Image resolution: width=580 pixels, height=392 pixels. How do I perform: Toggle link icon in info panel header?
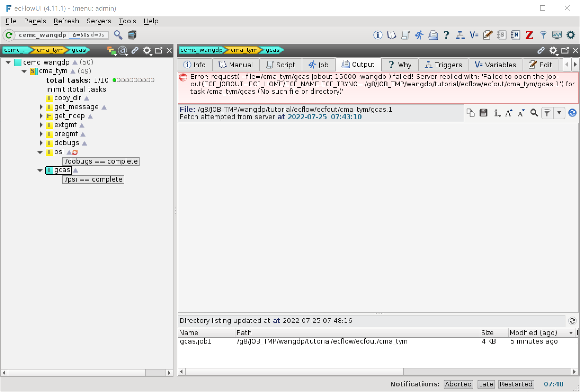541,50
